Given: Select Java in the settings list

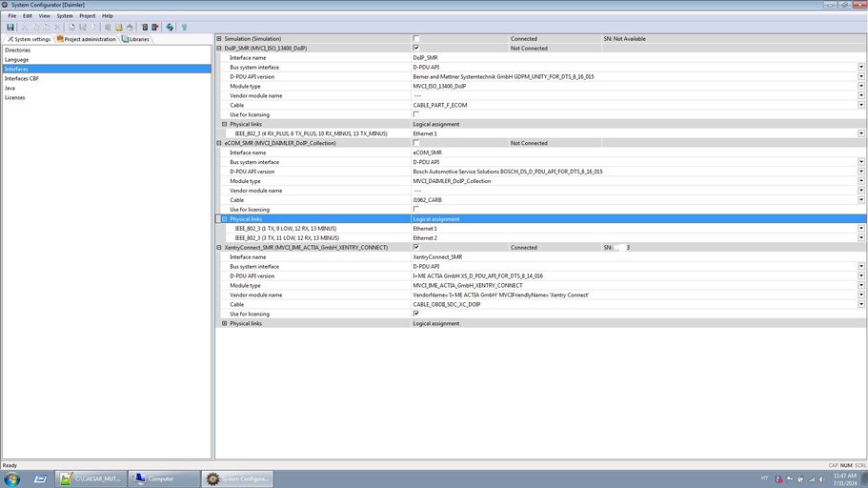Looking at the screenshot, I should pos(107,88).
